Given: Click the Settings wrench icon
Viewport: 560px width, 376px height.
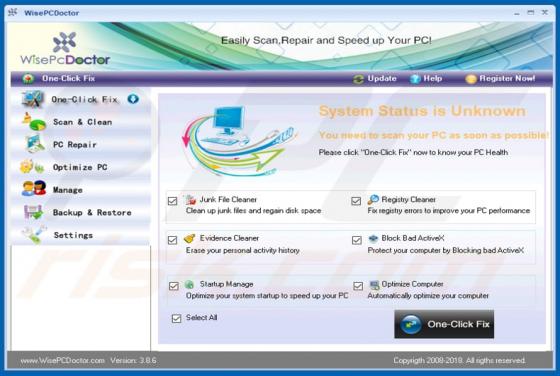Looking at the screenshot, I should [x=34, y=234].
